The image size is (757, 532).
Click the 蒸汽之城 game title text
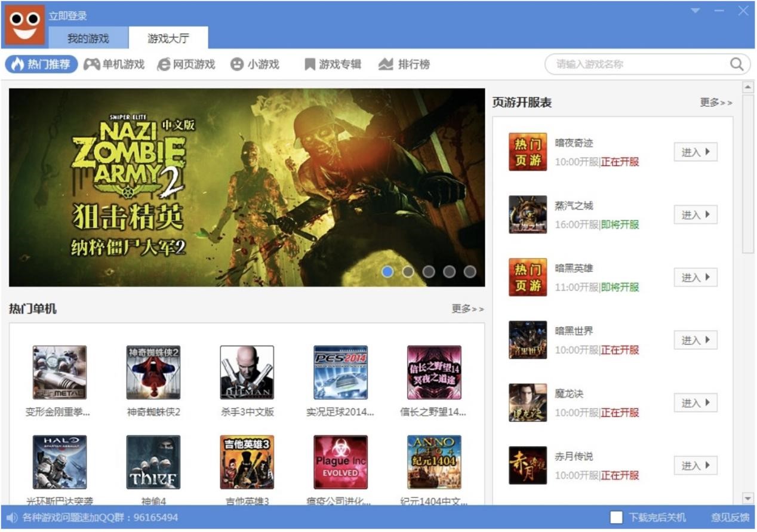(574, 205)
